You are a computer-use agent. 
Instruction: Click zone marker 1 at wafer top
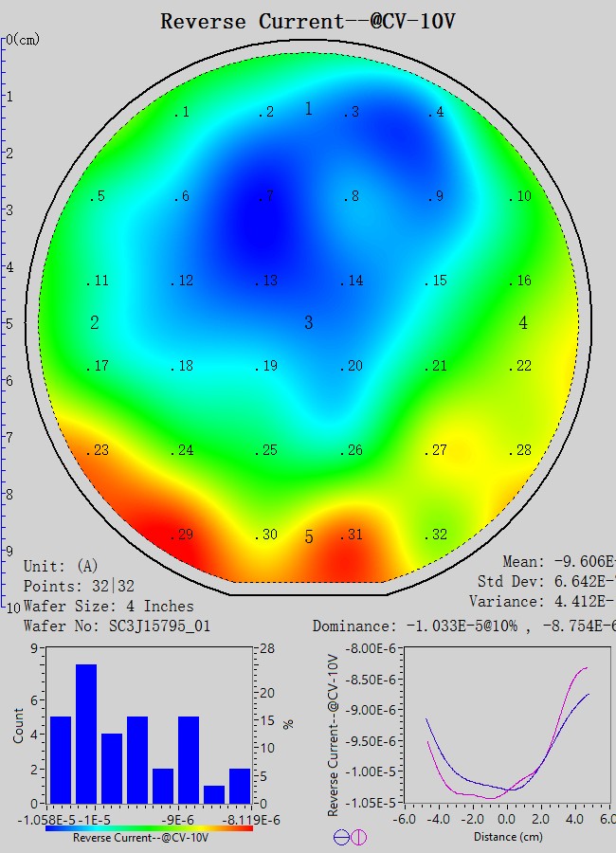308,109
